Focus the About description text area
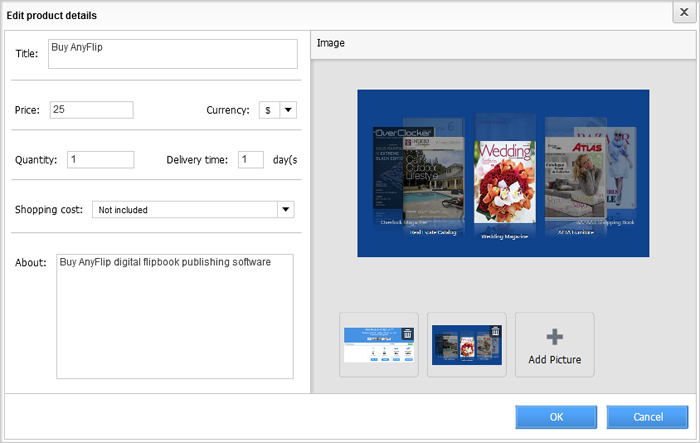Image resolution: width=700 pixels, height=443 pixels. [x=174, y=315]
